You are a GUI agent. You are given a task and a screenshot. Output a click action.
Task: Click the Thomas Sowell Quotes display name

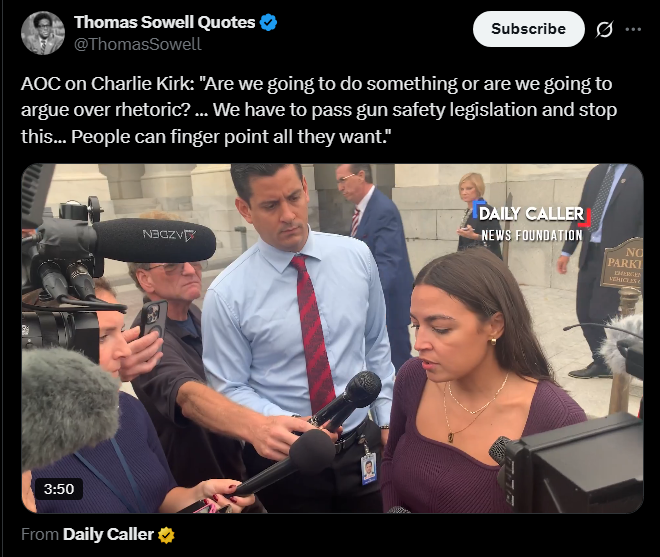tap(165, 22)
